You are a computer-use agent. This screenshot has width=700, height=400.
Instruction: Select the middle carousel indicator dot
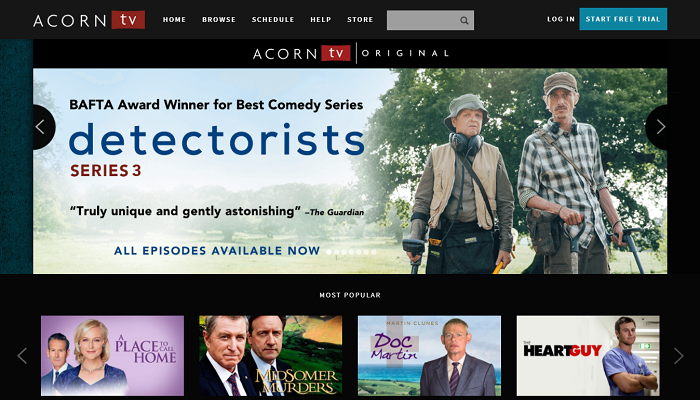(351, 252)
